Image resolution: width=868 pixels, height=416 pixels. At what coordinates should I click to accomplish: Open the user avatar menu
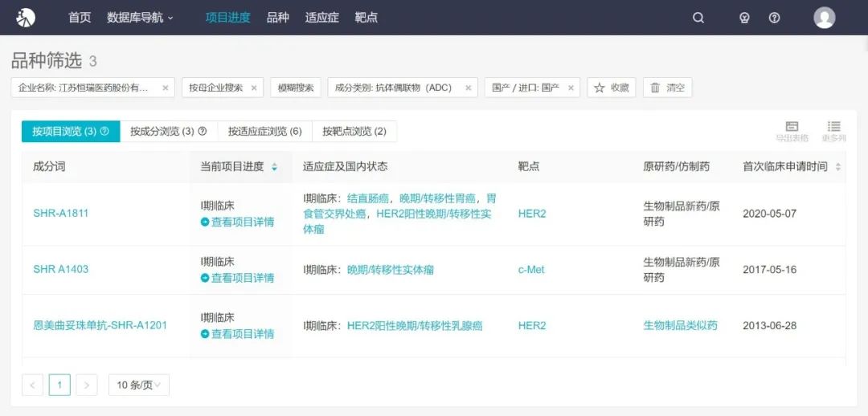point(825,18)
